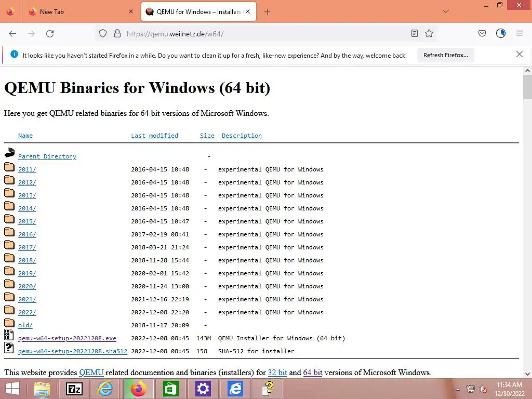Click the page vertical scrollbar thumb
The image size is (532, 399).
pyautogui.click(x=527, y=87)
